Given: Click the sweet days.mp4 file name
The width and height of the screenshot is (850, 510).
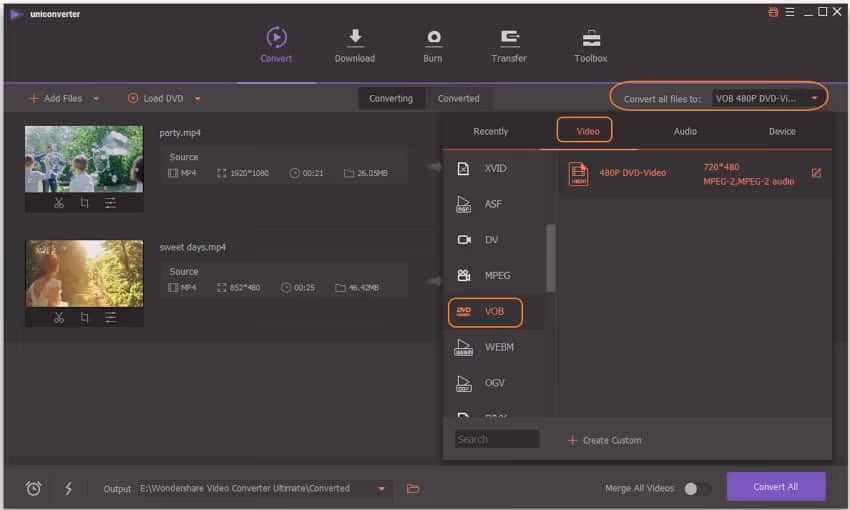Looking at the screenshot, I should coord(192,247).
